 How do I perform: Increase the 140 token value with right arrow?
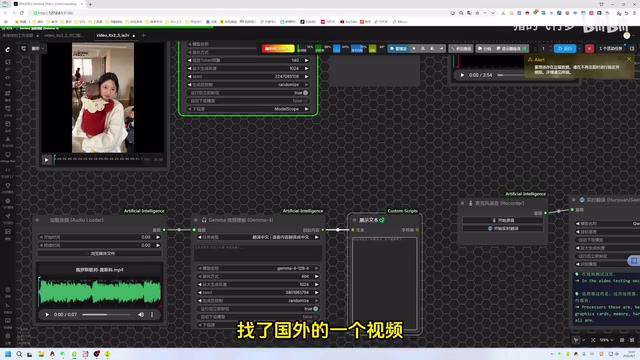[x=307, y=60]
